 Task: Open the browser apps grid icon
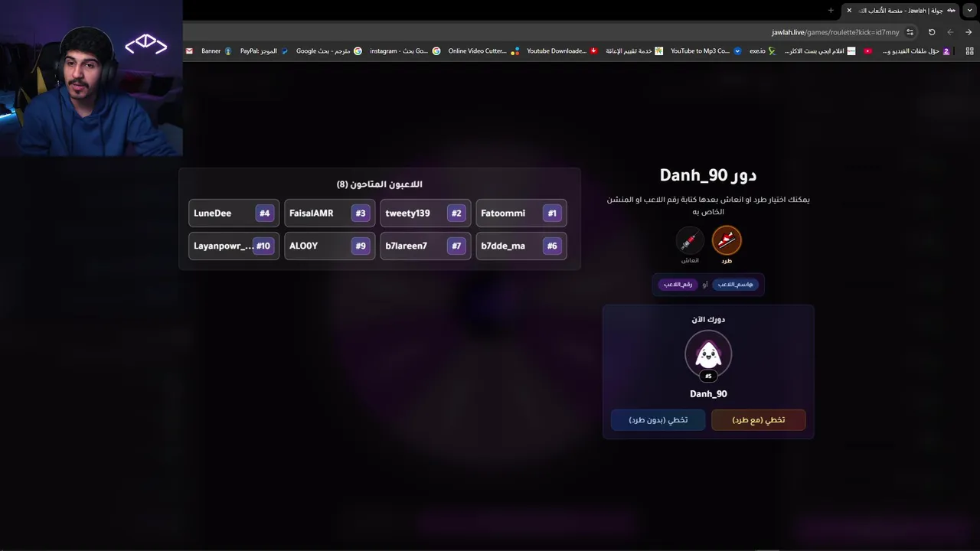click(969, 51)
